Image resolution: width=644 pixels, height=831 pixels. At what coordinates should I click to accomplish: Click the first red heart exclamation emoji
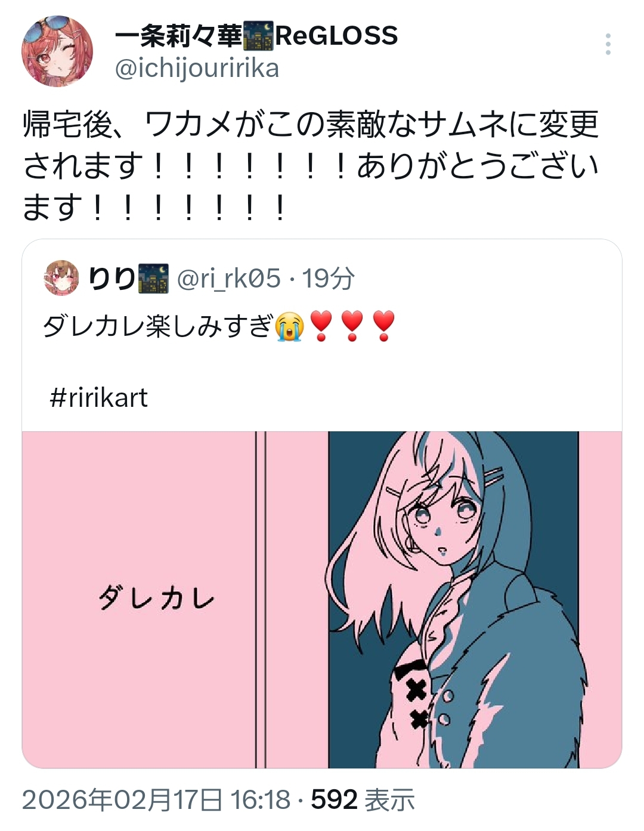pos(321,326)
